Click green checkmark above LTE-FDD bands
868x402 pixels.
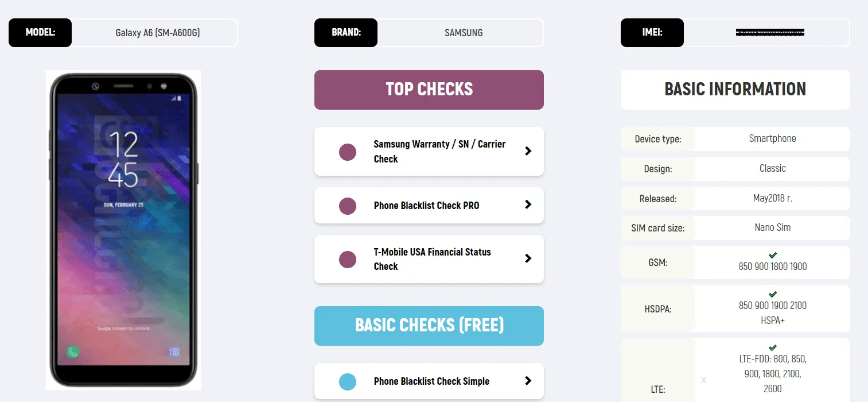point(773,347)
